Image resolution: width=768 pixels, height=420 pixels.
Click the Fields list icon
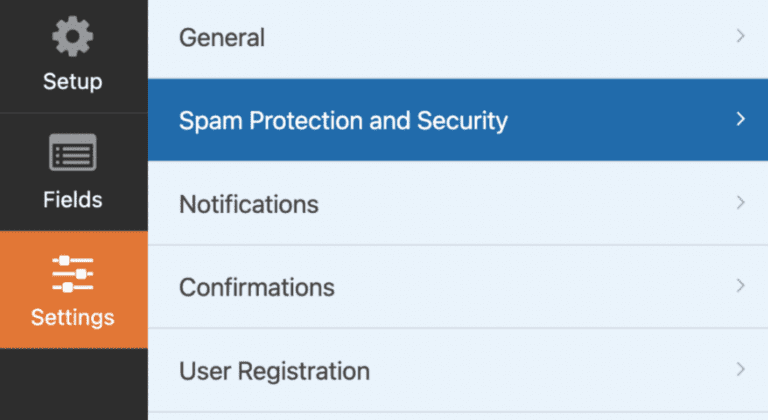[x=72, y=153]
